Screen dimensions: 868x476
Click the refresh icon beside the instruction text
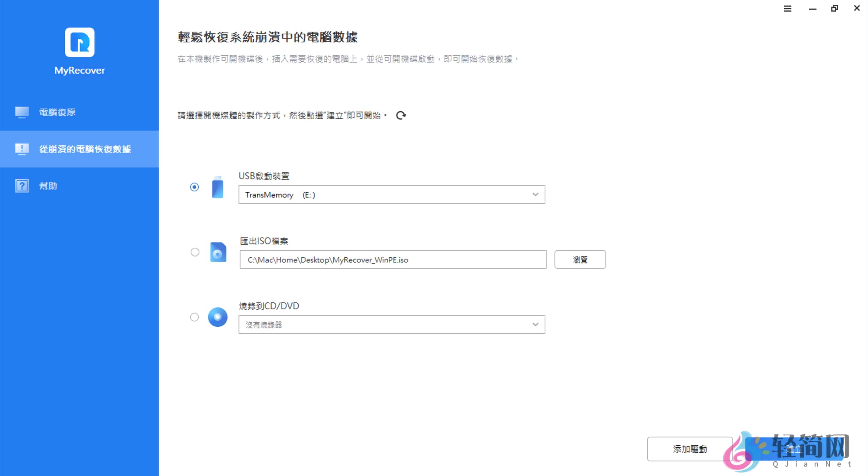[x=401, y=116]
